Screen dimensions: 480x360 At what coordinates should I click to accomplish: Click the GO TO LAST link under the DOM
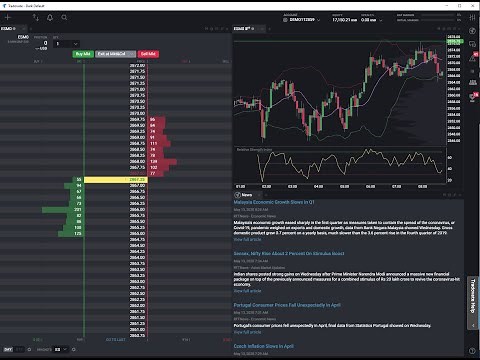tap(116, 340)
